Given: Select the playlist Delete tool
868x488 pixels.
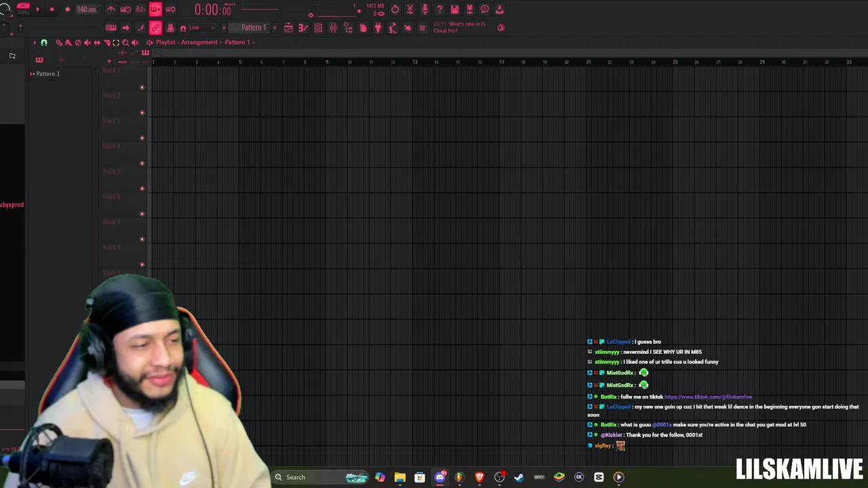Looking at the screenshot, I should pos(77,43).
